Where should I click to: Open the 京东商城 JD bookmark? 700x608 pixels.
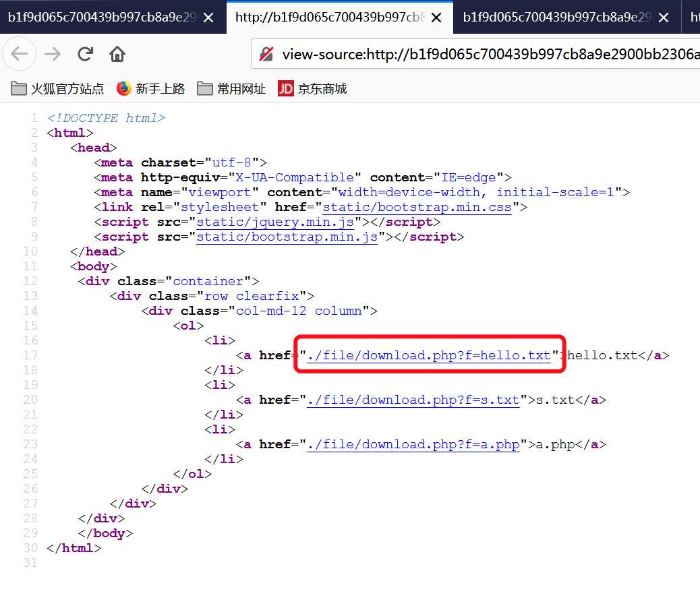click(x=312, y=89)
